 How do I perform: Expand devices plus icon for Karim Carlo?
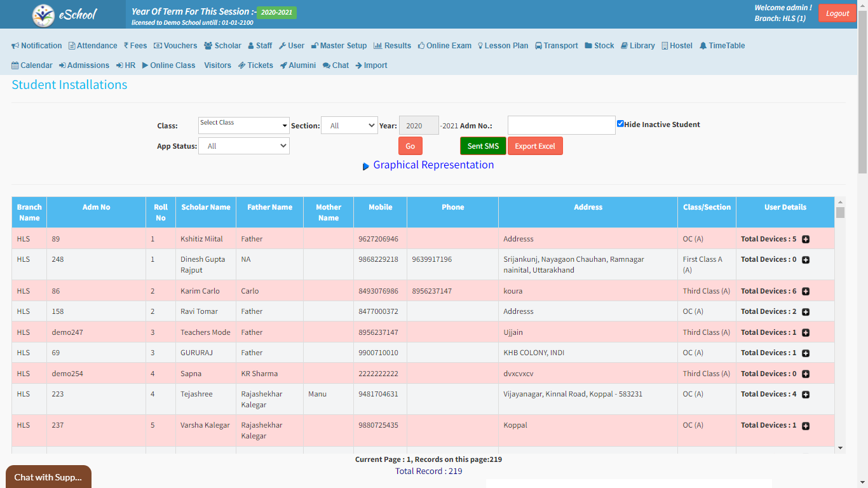point(806,292)
